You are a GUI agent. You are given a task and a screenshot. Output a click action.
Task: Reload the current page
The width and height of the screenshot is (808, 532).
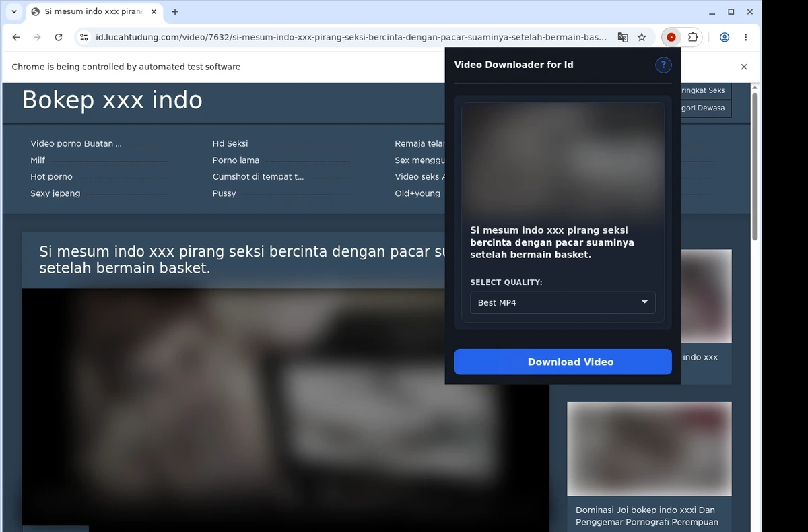[x=59, y=38]
